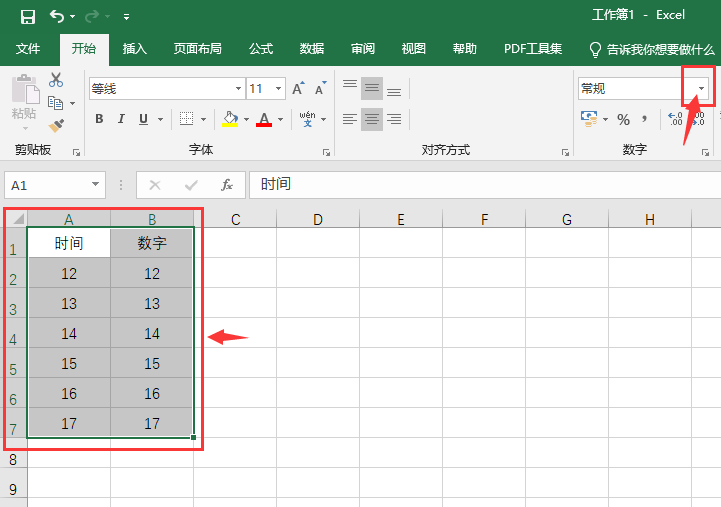Click the Increase Decimal icon
This screenshot has height=507, width=721.
[x=675, y=119]
